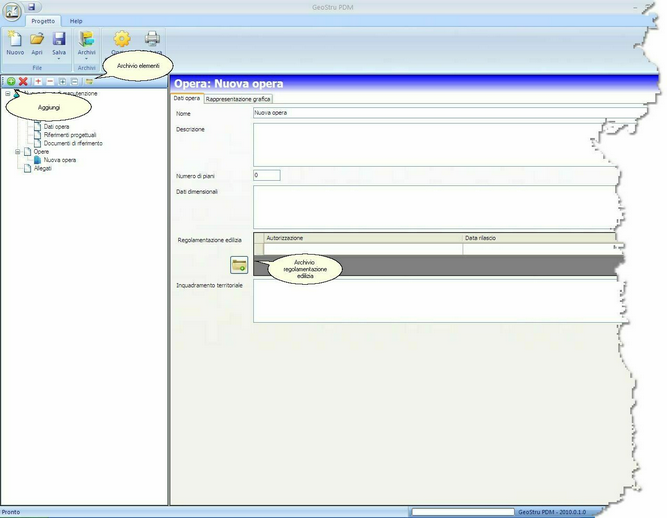Open the Archivio elementi toolbar icon
667x518 pixels.
coord(89,81)
